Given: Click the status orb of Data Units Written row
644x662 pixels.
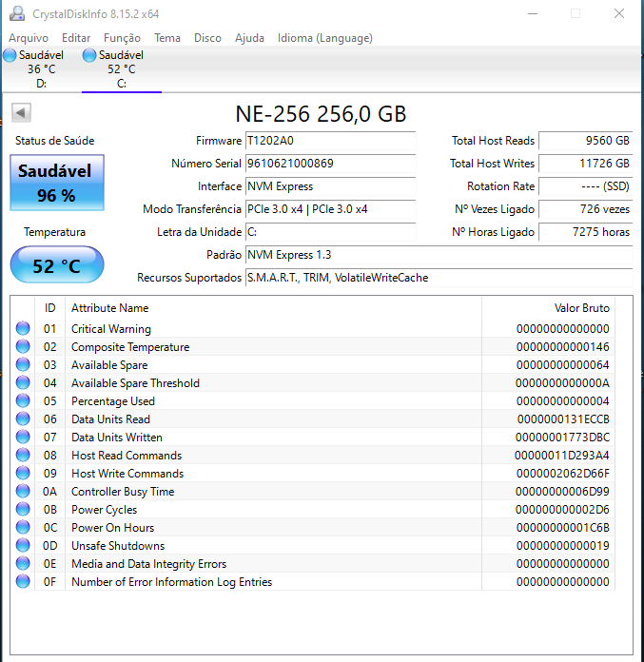Looking at the screenshot, I should point(23,437).
